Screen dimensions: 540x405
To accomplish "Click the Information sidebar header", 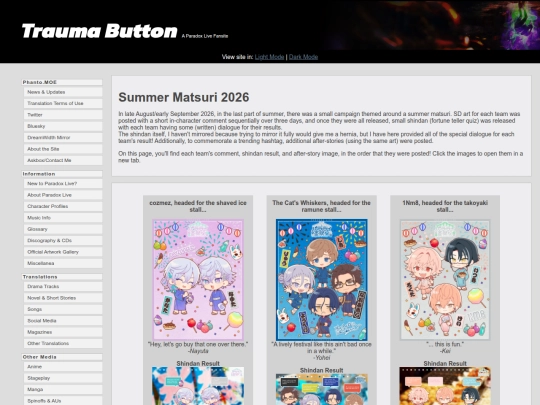I will [x=62, y=174].
